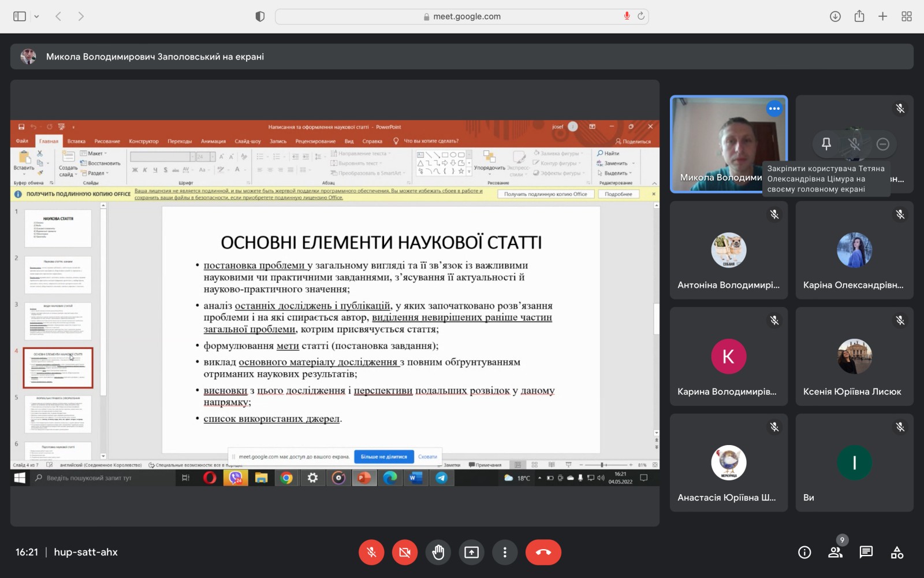Open Safari share menu
The width and height of the screenshot is (924, 578).
(x=859, y=16)
